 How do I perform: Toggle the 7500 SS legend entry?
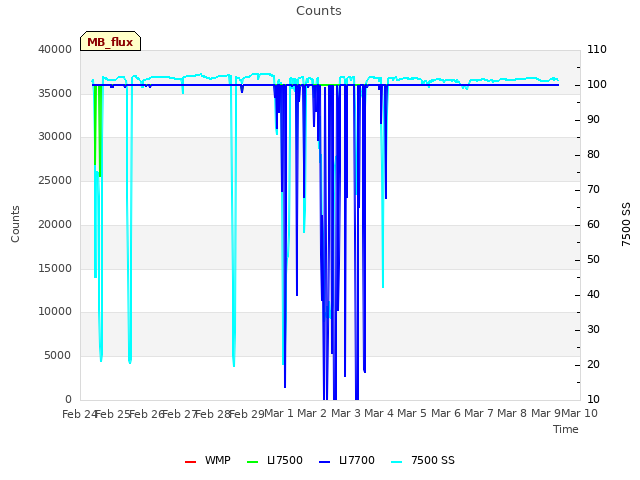coord(422,460)
